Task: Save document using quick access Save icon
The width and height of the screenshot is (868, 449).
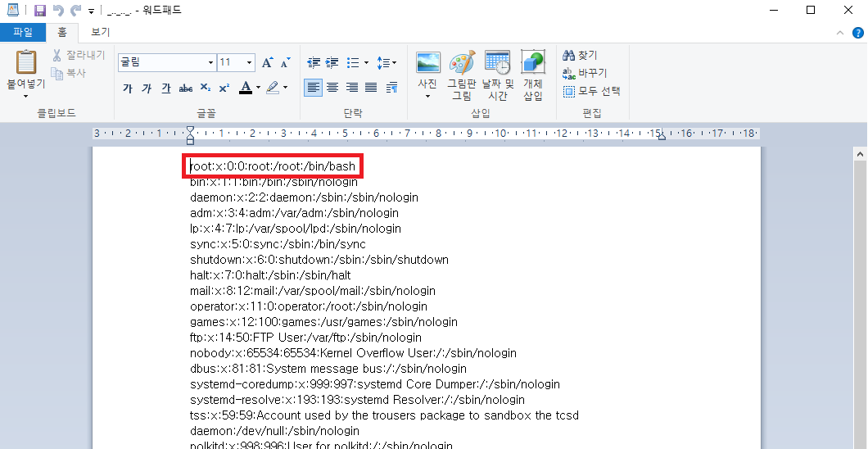Action: point(40,11)
